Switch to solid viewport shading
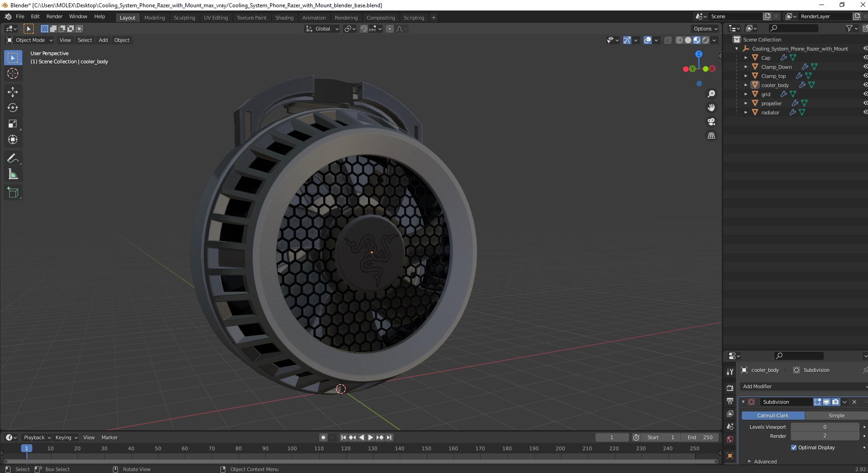 pos(688,40)
